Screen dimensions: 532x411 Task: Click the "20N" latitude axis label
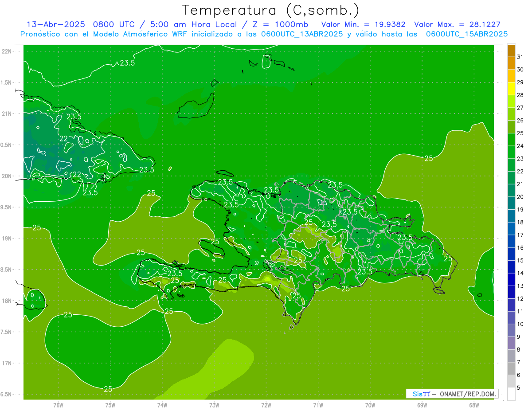(x=7, y=176)
